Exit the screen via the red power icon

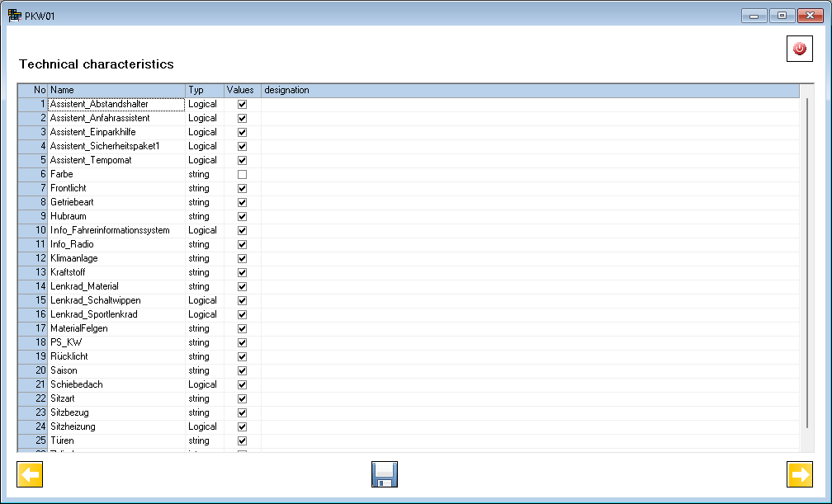[x=798, y=49]
